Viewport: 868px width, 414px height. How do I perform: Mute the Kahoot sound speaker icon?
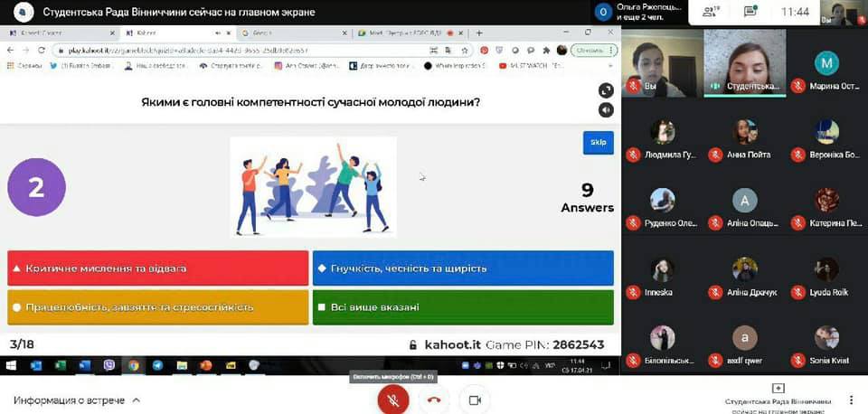(x=606, y=110)
